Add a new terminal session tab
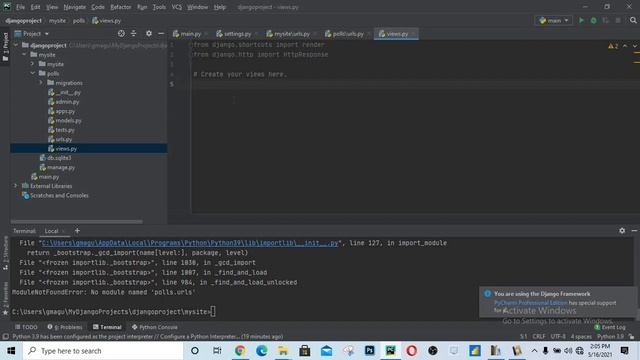The width and height of the screenshot is (640, 360). (x=77, y=231)
